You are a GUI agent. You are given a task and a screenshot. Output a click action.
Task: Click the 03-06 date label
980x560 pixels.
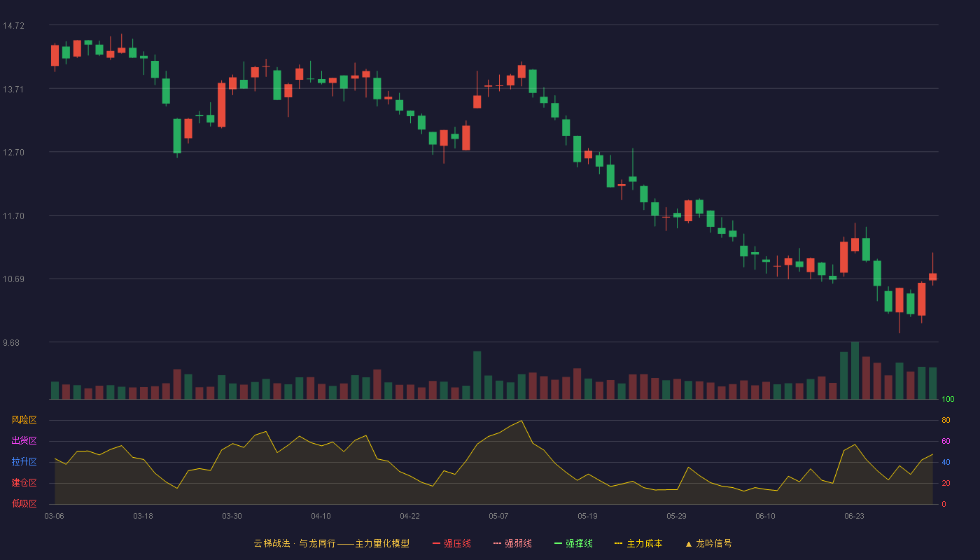coord(54,516)
